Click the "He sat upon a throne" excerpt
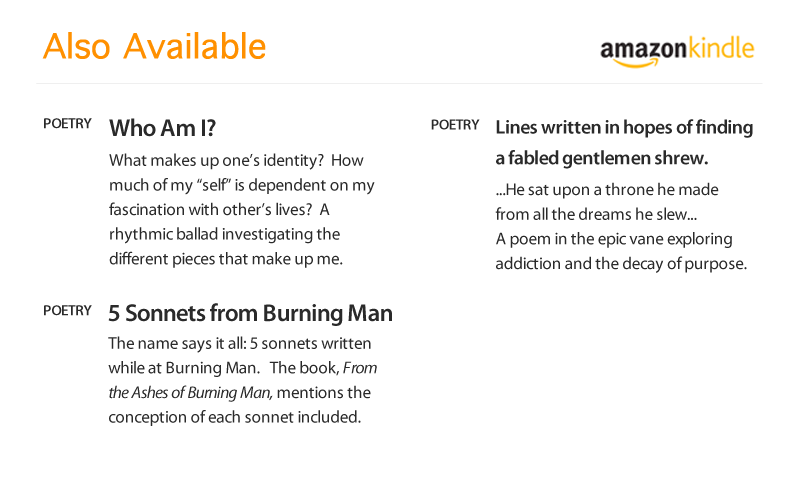The image size is (800, 486). [606, 189]
